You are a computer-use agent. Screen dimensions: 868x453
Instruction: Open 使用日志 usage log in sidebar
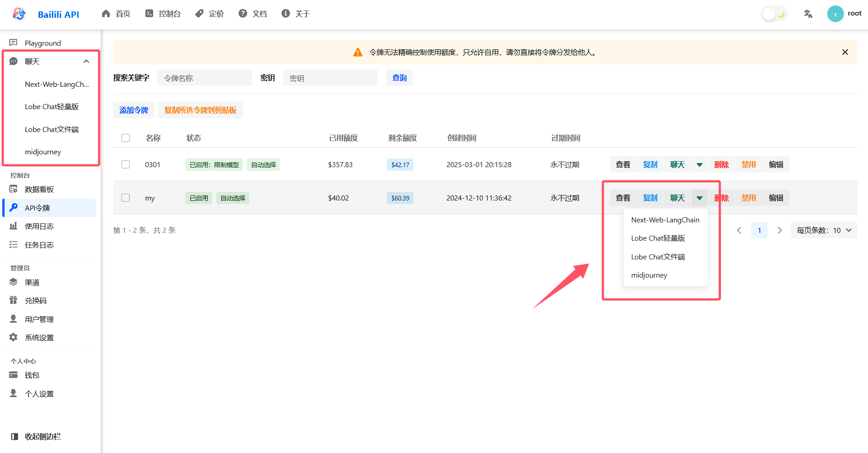(x=39, y=226)
